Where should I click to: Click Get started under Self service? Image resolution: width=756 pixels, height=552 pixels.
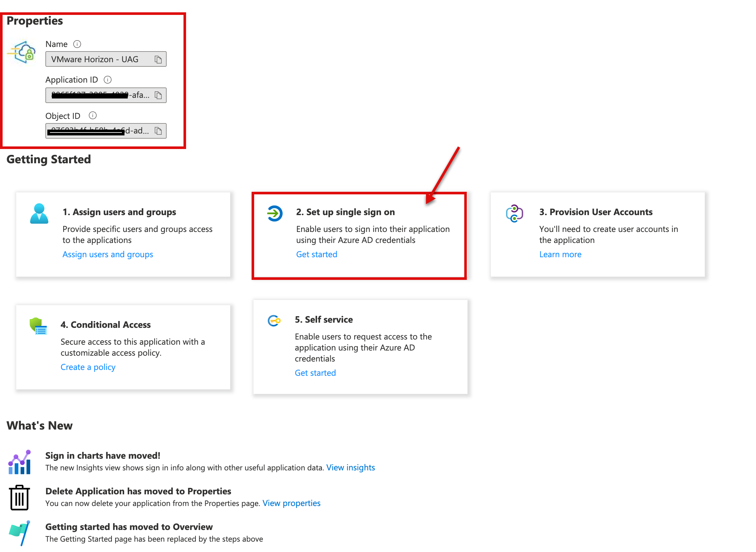pyautogui.click(x=315, y=373)
